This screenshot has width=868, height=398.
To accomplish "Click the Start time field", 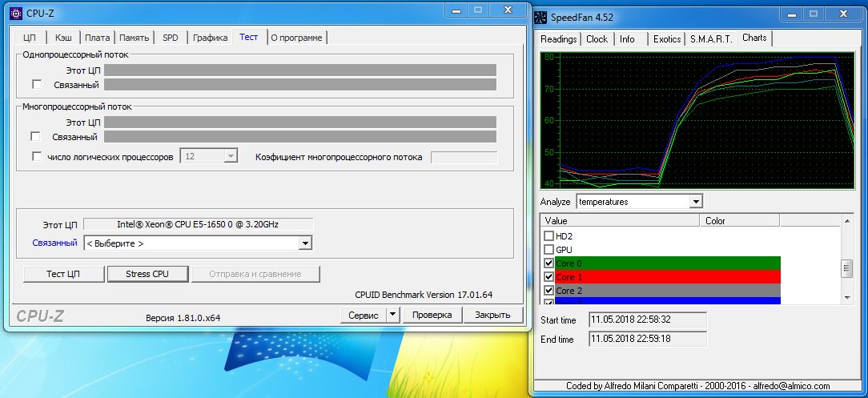I will point(648,320).
